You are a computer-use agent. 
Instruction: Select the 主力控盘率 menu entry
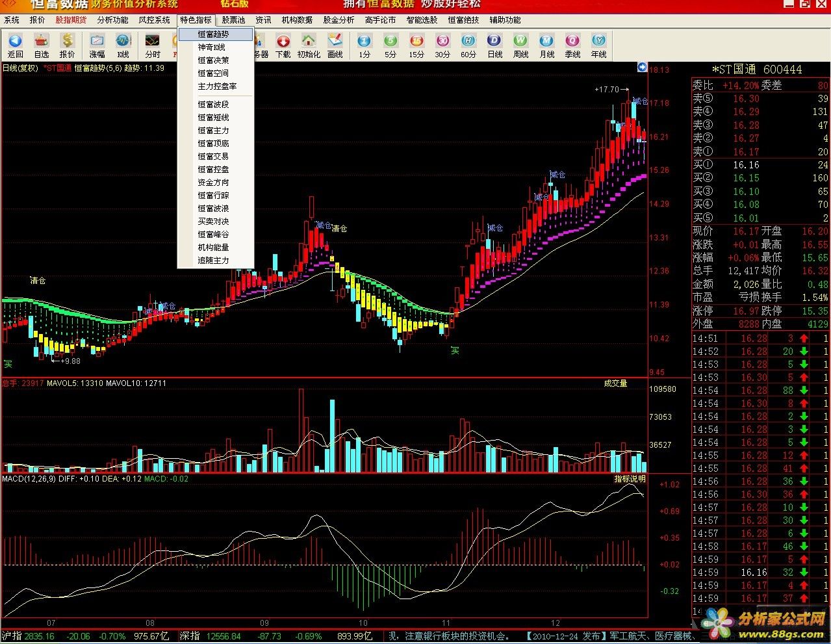tap(216, 86)
